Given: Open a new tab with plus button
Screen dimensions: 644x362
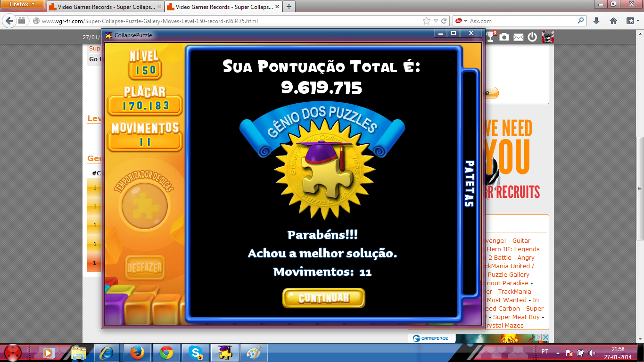Looking at the screenshot, I should coord(289,7).
